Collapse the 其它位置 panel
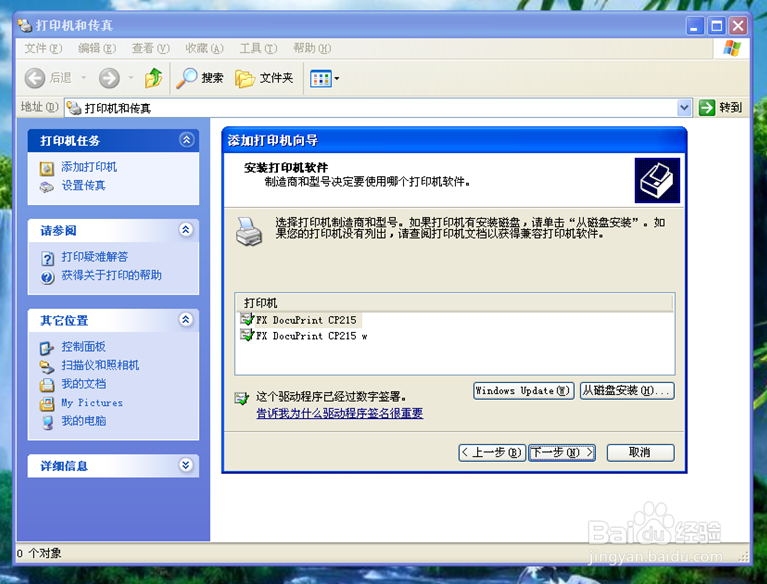The width and height of the screenshot is (767, 584). [186, 320]
